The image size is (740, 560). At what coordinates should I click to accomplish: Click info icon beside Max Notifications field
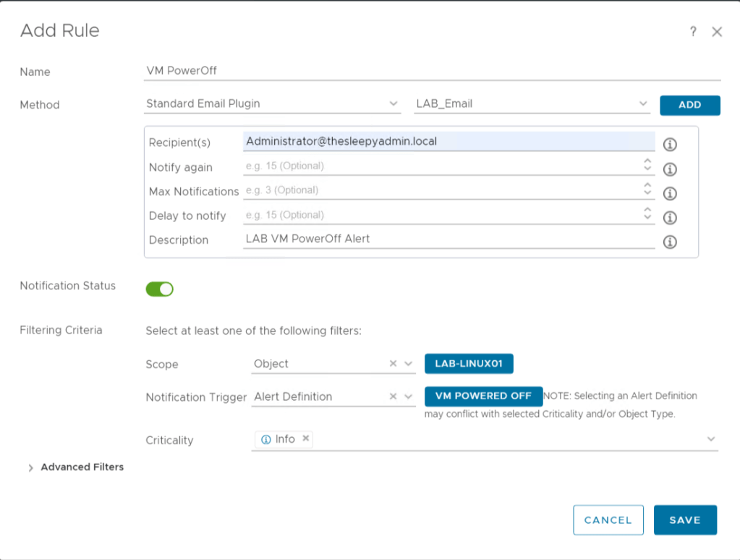[x=670, y=194]
